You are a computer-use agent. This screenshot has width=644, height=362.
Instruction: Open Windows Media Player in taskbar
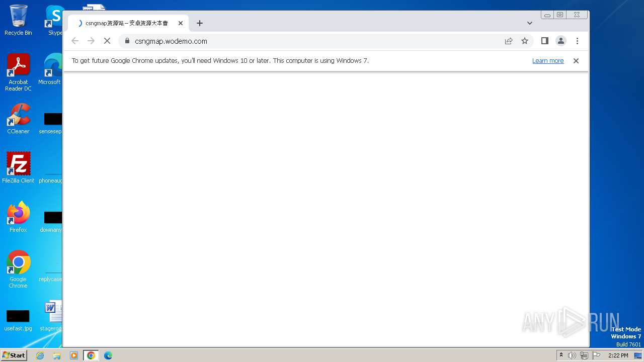[x=74, y=355]
